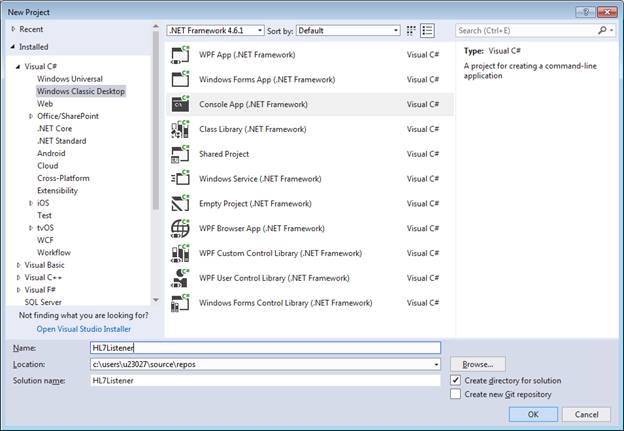Click the WPF App template icon
This screenshot has height=431, width=624.
coord(180,55)
